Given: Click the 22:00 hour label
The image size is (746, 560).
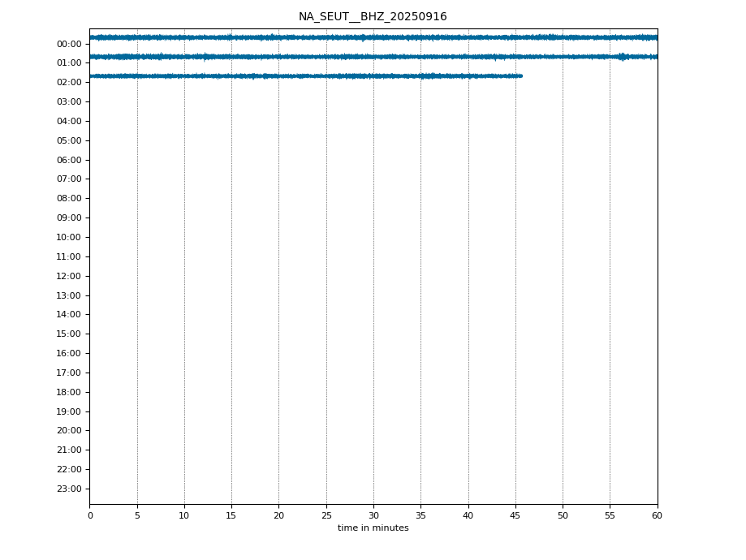Looking at the screenshot, I should (x=69, y=470).
